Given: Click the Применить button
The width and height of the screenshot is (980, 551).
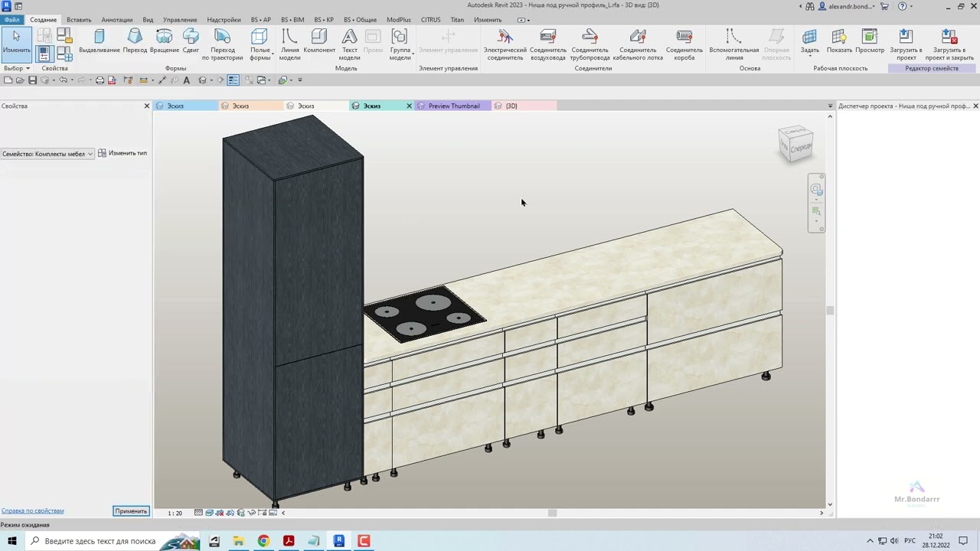Looking at the screenshot, I should point(130,511).
